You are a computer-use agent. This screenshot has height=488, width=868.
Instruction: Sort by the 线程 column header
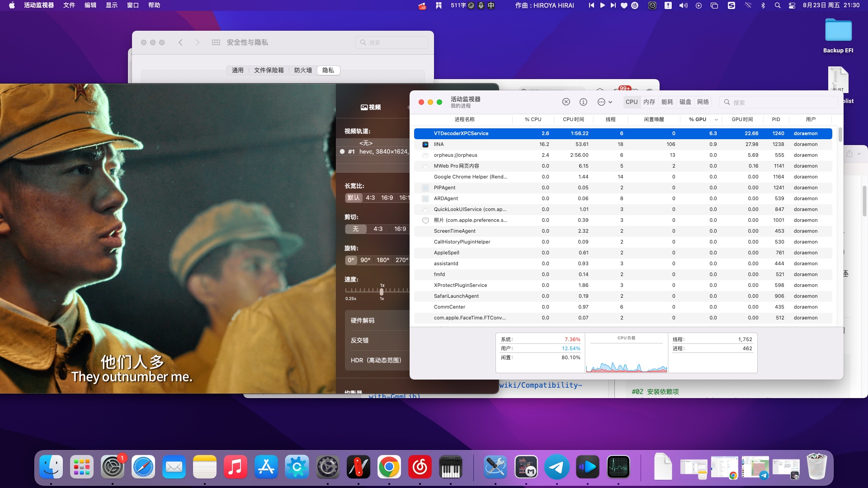pyautogui.click(x=610, y=119)
